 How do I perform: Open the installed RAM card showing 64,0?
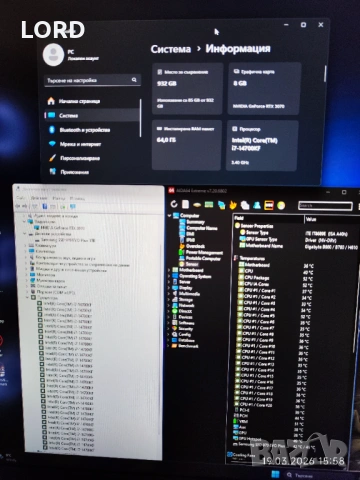tap(187, 145)
